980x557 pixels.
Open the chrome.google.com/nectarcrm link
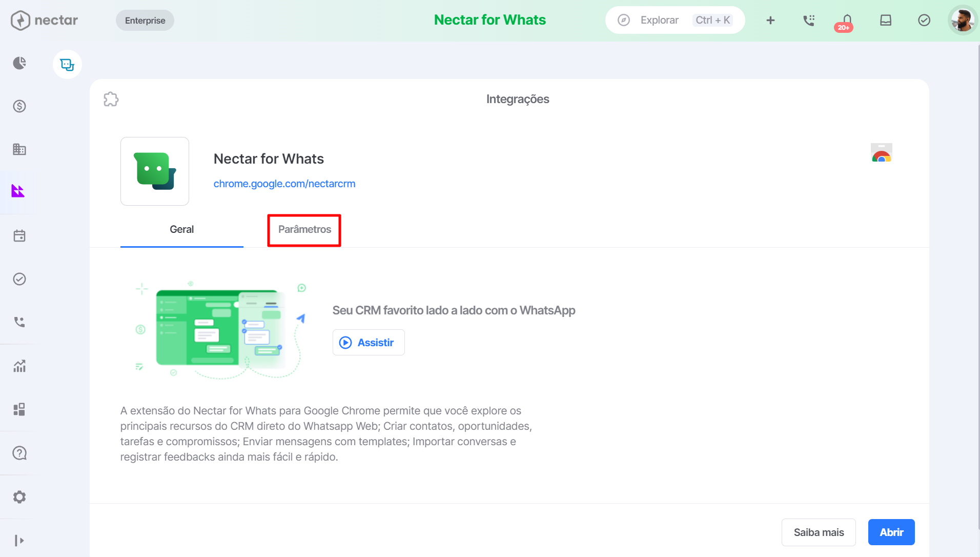pos(284,184)
